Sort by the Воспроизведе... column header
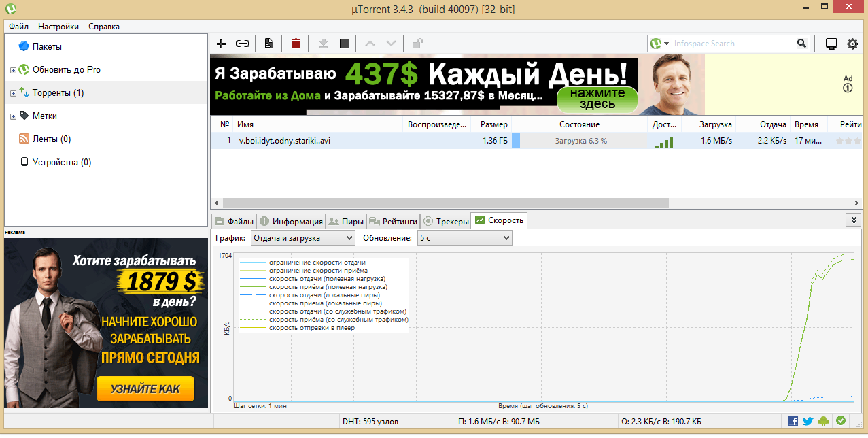Viewport: 868px width, 438px height. click(x=438, y=124)
